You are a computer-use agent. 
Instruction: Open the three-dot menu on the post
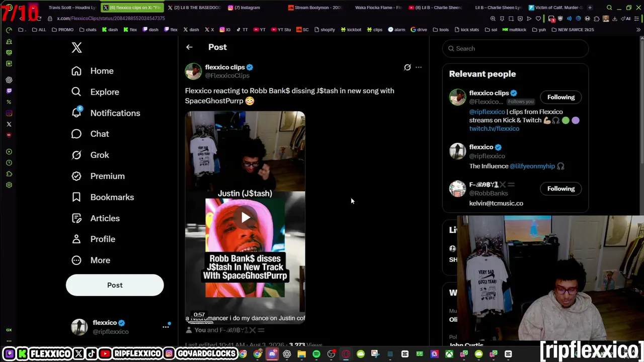[x=419, y=67]
